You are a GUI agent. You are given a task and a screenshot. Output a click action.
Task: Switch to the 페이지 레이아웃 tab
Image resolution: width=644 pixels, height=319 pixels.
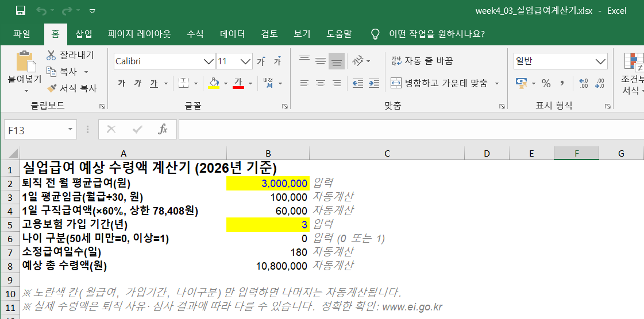(140, 34)
